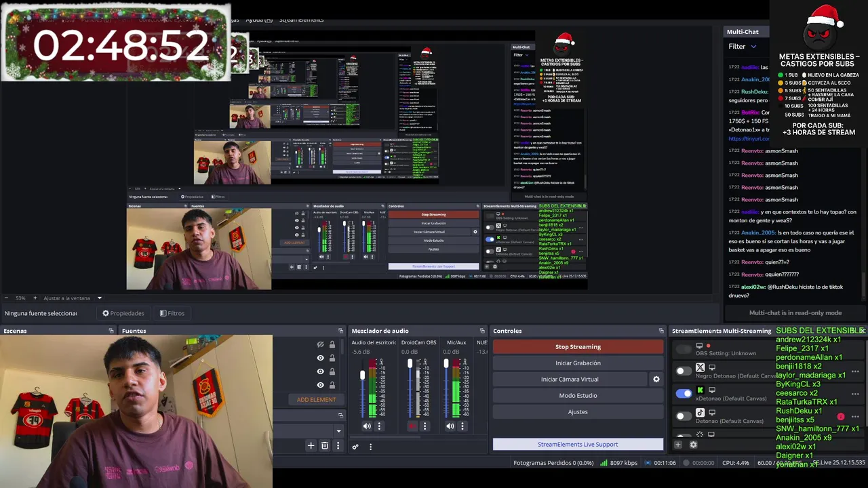Click Modo Estudio button
The height and width of the screenshot is (488, 868).
coord(578,396)
